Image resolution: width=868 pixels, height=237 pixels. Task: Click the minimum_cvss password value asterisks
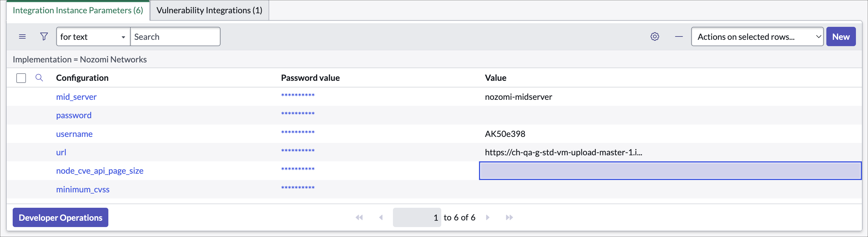tap(298, 188)
